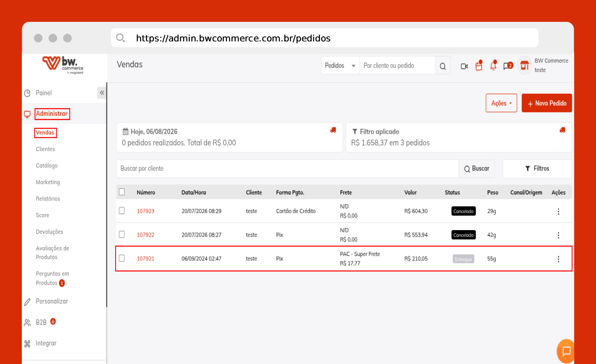This screenshot has height=364, width=596.
Task: Click the 'Filtro aplicado' card title
Action: [379, 132]
